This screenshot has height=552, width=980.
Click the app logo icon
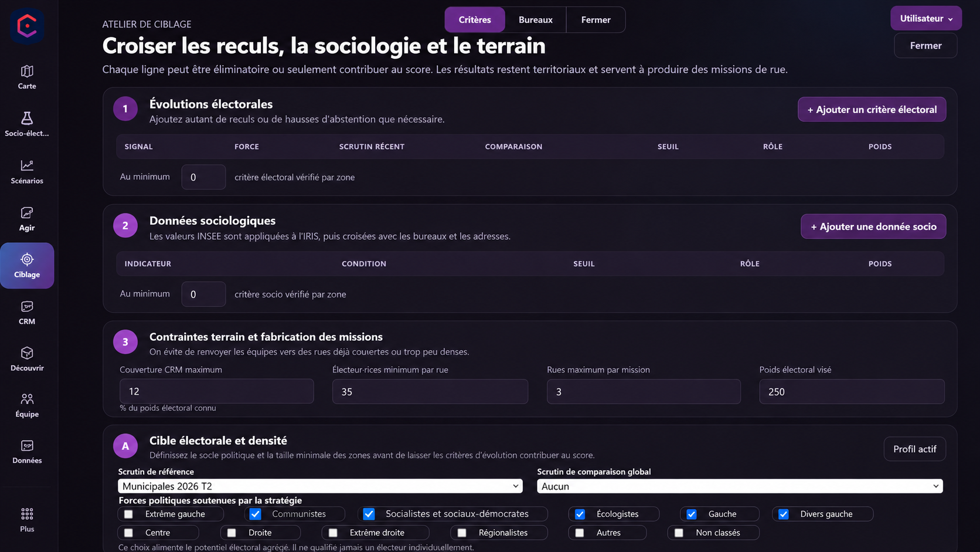point(27,26)
